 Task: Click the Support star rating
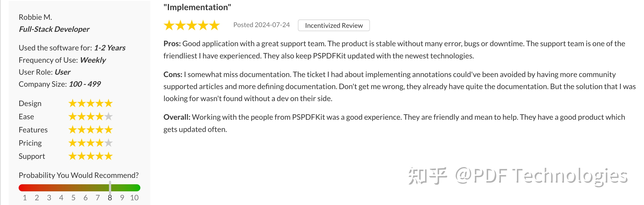coord(91,156)
